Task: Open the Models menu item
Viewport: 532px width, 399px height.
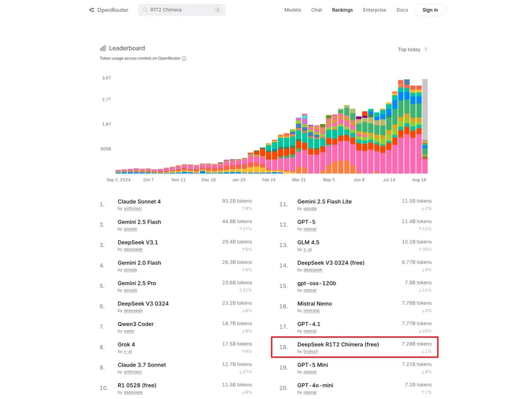Action: 293,10
